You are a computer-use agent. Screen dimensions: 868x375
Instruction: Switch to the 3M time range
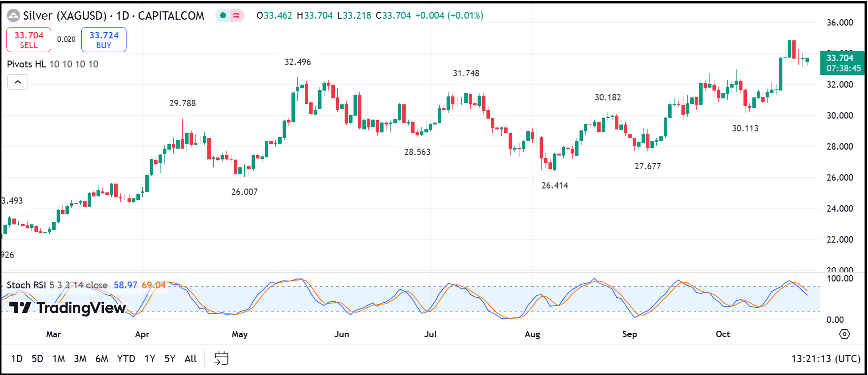(80, 359)
